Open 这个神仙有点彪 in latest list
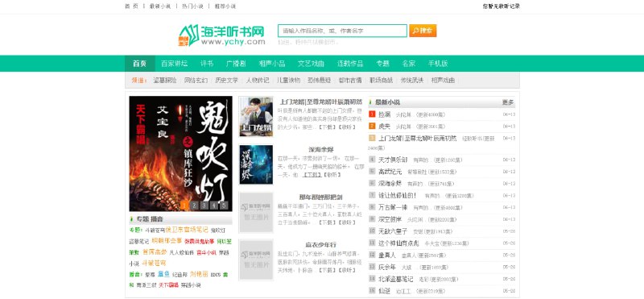The image size is (644, 299). tap(398, 243)
